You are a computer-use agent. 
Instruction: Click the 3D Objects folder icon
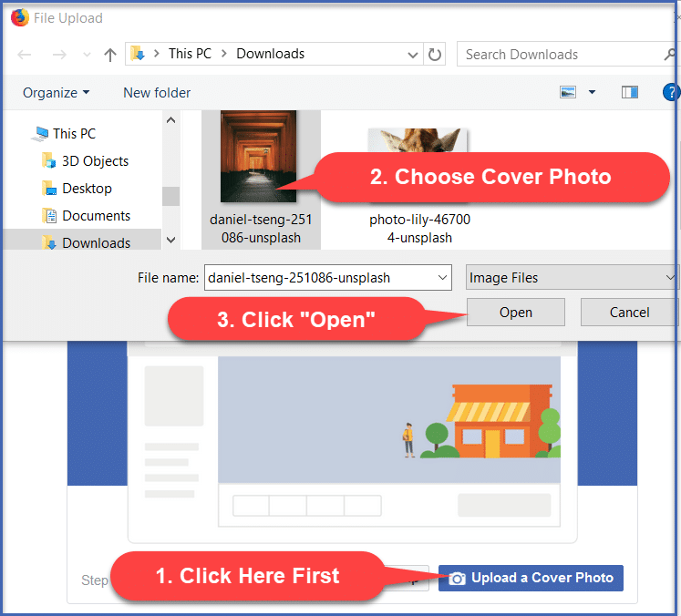[x=49, y=160]
